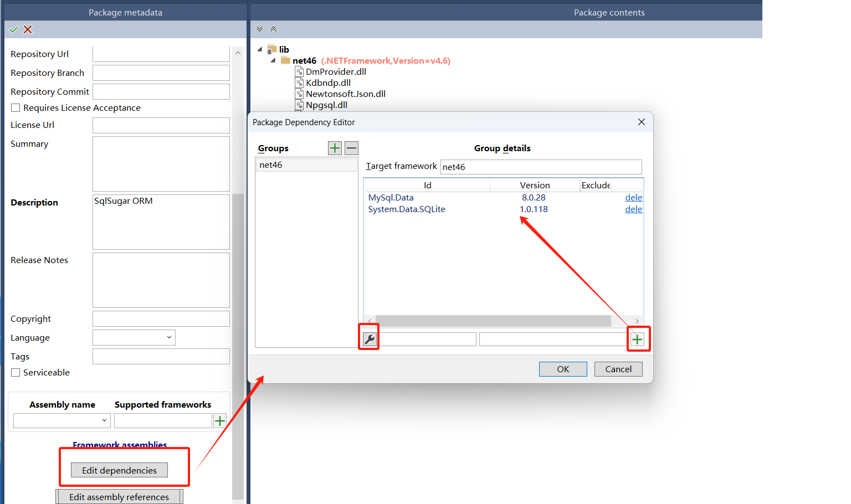Click the Edit dependencies button
851x504 pixels.
[119, 470]
